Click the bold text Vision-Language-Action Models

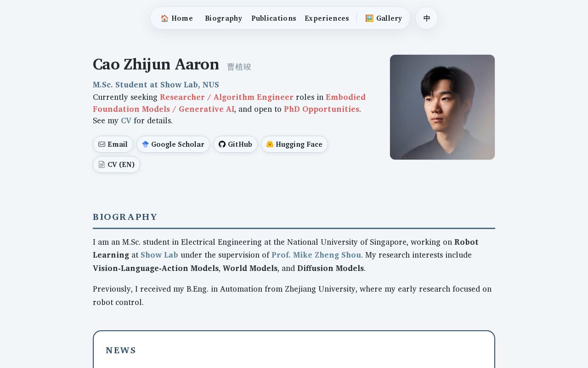(156, 269)
